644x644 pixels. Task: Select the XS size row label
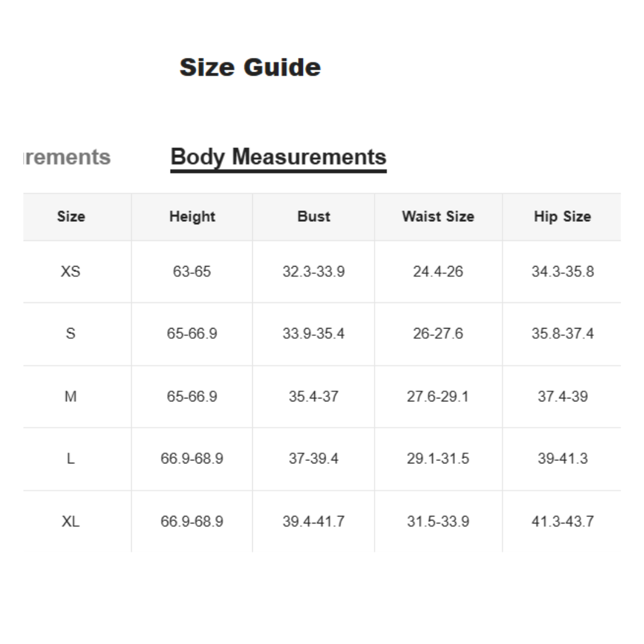click(x=70, y=272)
